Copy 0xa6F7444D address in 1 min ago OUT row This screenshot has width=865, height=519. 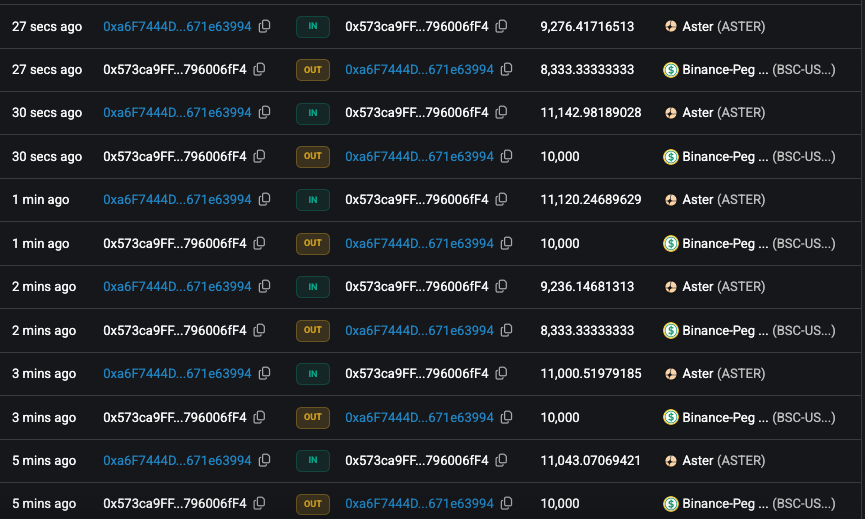tap(506, 243)
